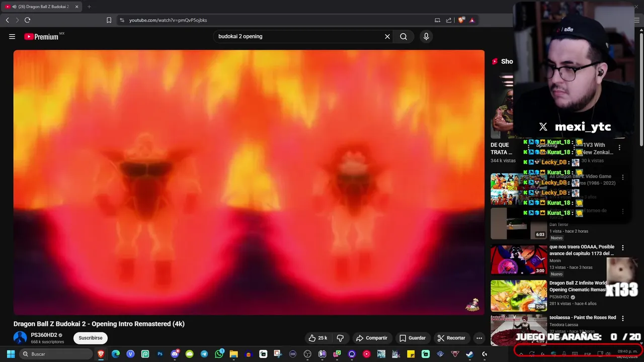The image size is (644, 362).
Task: Click the Compartir share button
Action: 372,338
